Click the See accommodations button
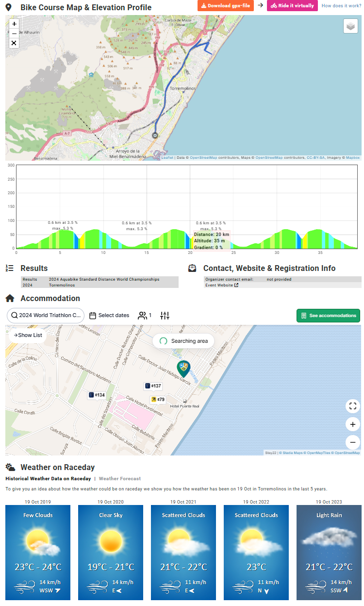 tap(328, 316)
